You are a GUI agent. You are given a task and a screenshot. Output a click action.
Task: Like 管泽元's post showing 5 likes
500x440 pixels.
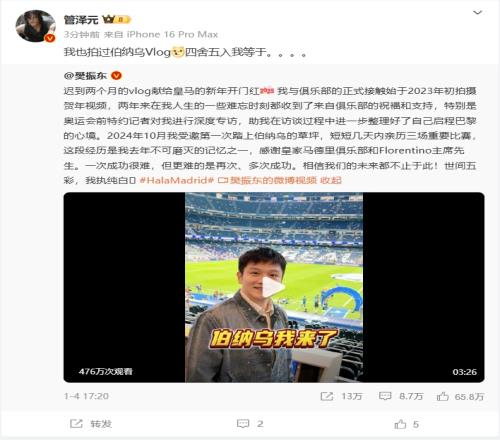tap(406, 424)
